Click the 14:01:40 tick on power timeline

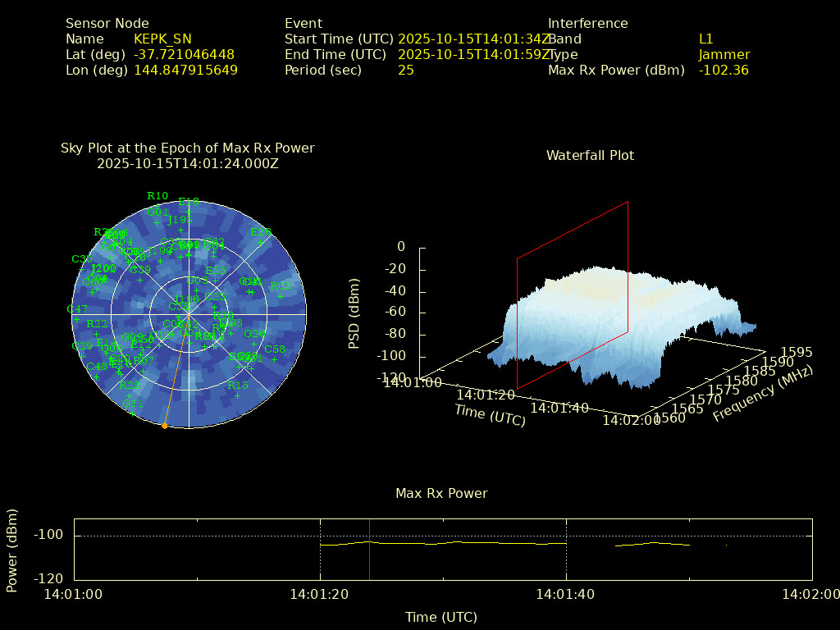tap(566, 594)
